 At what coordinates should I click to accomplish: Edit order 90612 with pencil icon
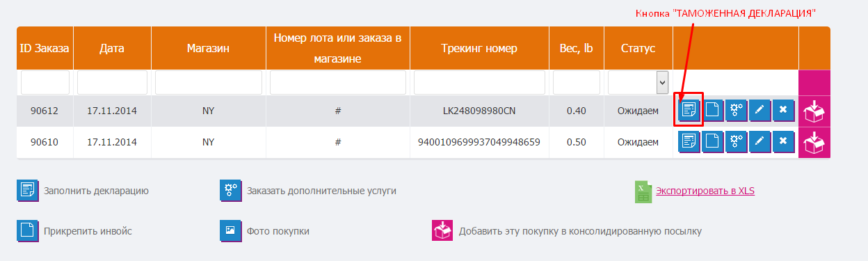(759, 110)
